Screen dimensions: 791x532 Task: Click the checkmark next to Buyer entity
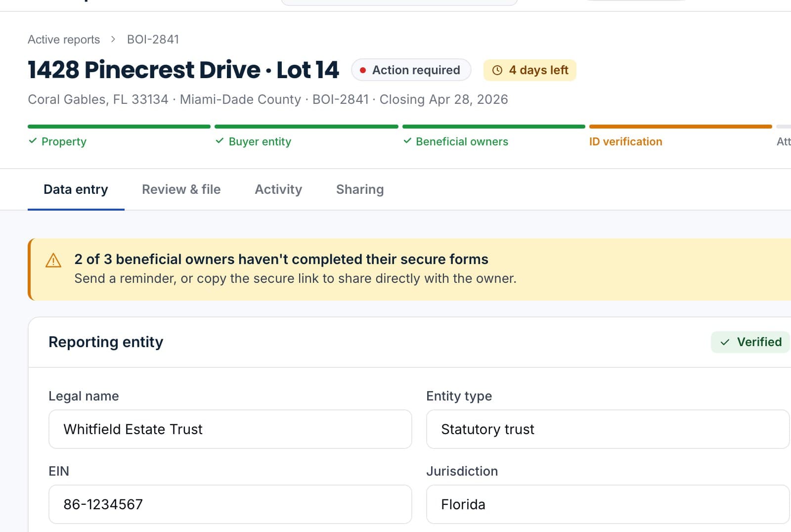[220, 141]
